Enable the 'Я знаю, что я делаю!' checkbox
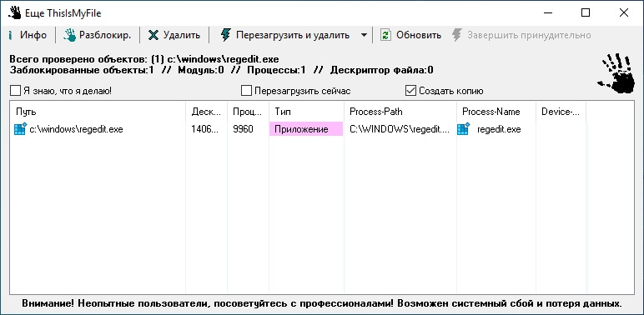This screenshot has height=315, width=644. coord(15,91)
